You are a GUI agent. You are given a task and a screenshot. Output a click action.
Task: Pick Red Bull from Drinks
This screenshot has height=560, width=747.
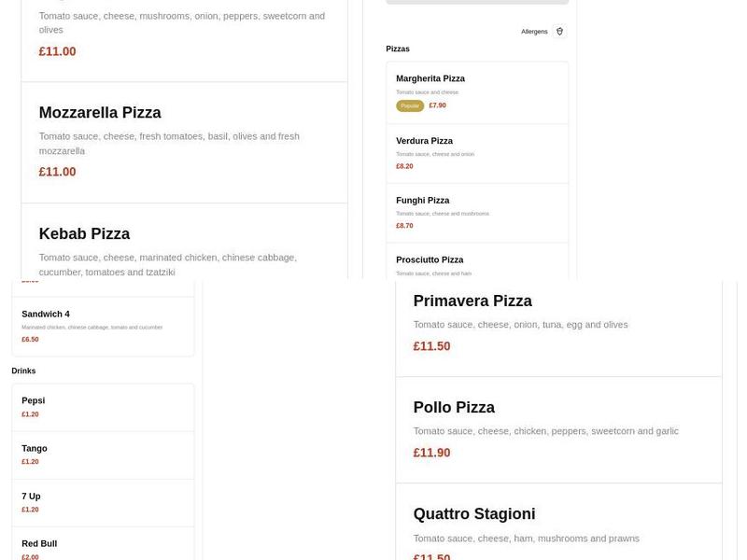103,547
